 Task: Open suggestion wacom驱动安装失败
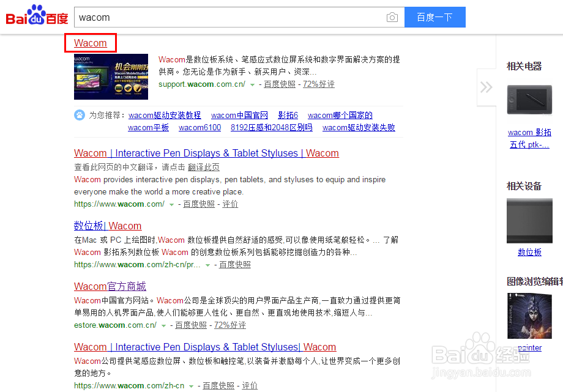pos(359,127)
